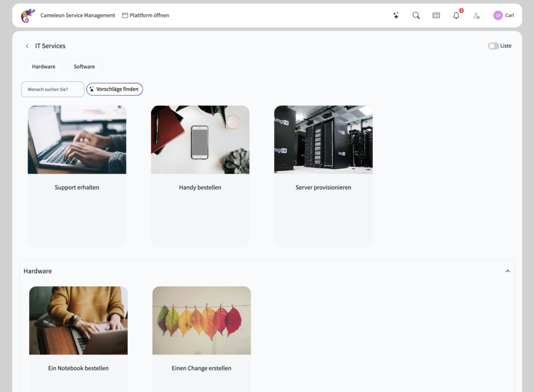This screenshot has height=392, width=534.
Task: Click the AI sparkle icon in header
Action: tap(396, 16)
